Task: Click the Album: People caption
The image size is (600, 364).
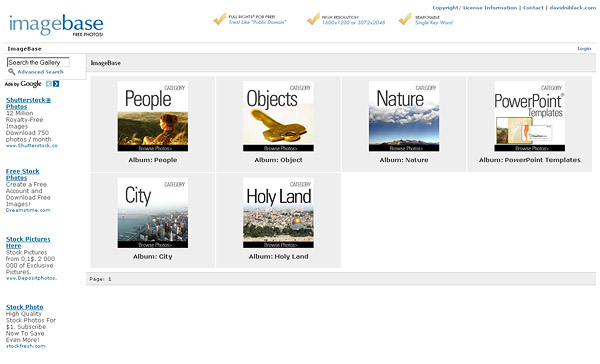Action: pyautogui.click(x=153, y=160)
